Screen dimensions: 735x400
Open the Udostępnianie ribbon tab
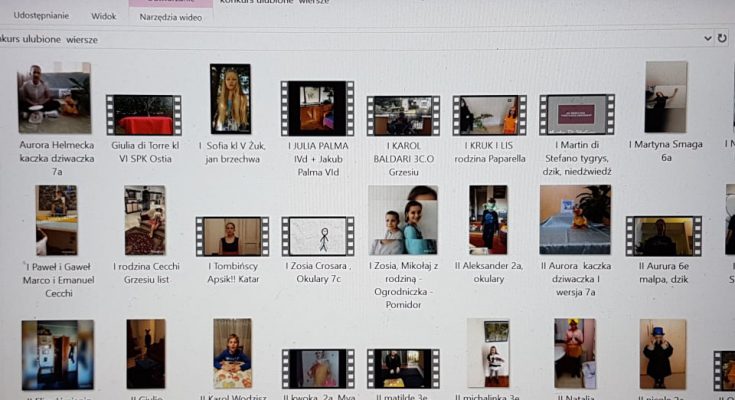41,15
